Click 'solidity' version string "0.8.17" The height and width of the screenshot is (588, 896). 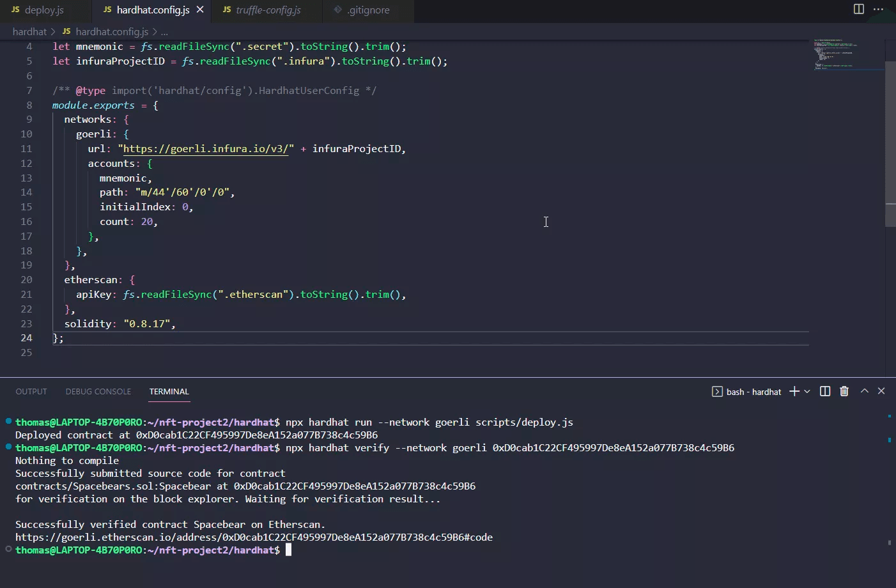(x=146, y=324)
